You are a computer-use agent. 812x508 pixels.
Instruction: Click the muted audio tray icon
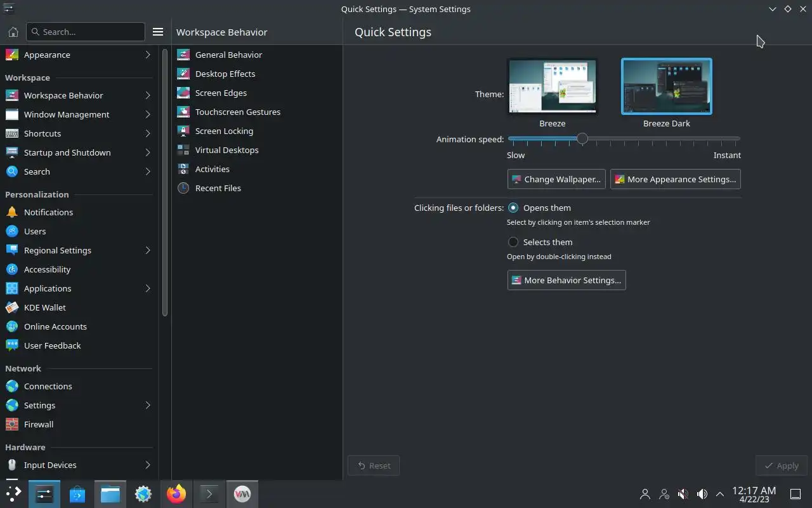pyautogui.click(x=683, y=494)
